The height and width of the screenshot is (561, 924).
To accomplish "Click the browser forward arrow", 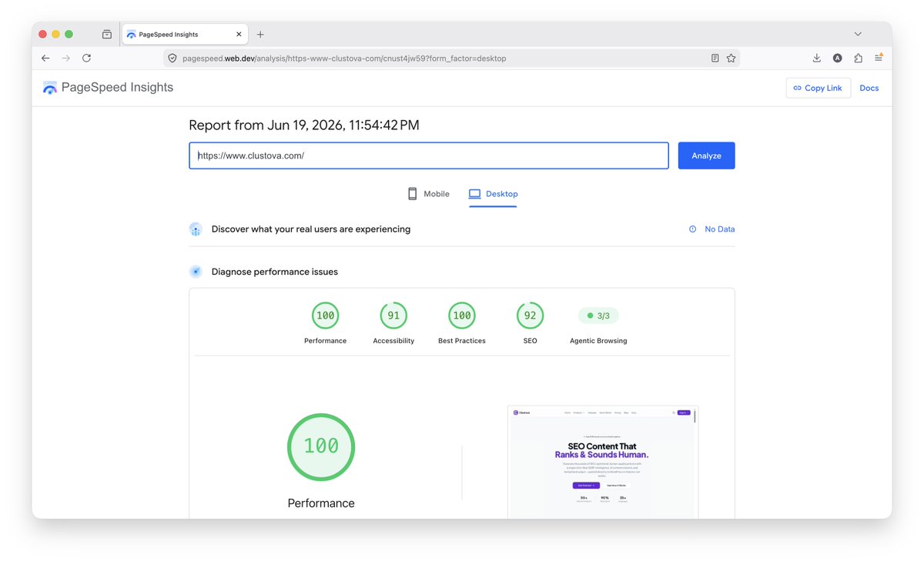I will point(66,58).
